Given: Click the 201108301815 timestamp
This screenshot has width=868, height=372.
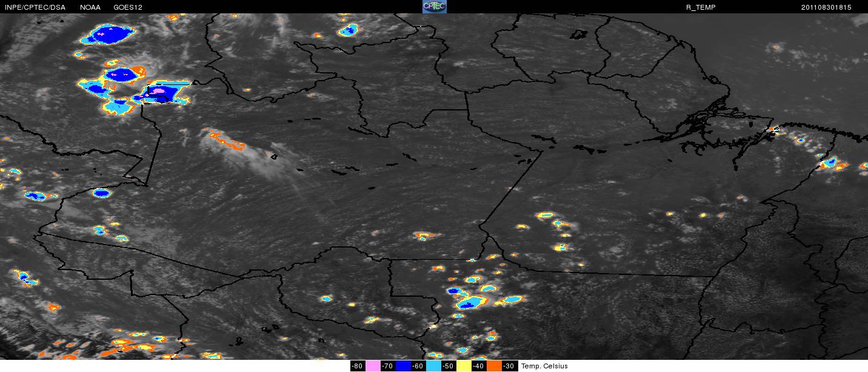Looking at the screenshot, I should (826, 7).
